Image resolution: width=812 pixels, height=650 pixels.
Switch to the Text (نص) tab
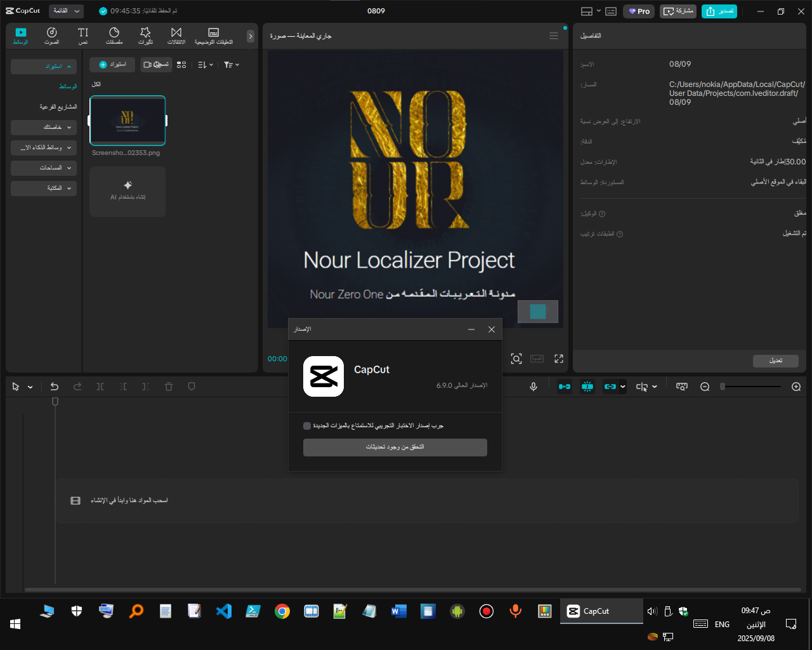(83, 36)
